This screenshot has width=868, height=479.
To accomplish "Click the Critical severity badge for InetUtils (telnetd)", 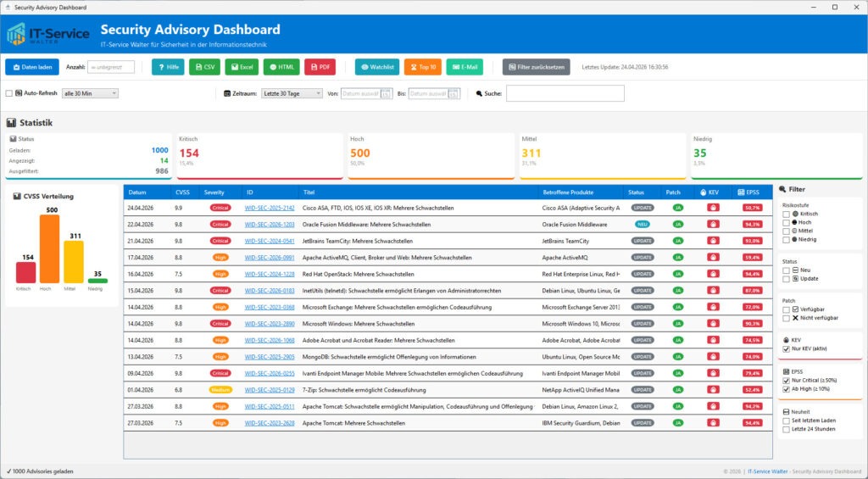I will 220,291.
